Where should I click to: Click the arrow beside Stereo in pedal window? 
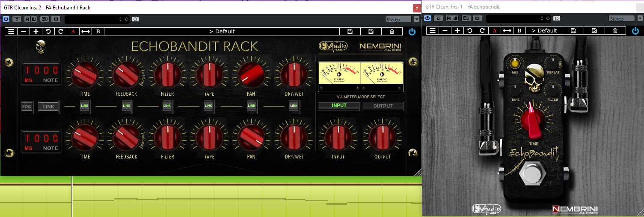[640, 18]
